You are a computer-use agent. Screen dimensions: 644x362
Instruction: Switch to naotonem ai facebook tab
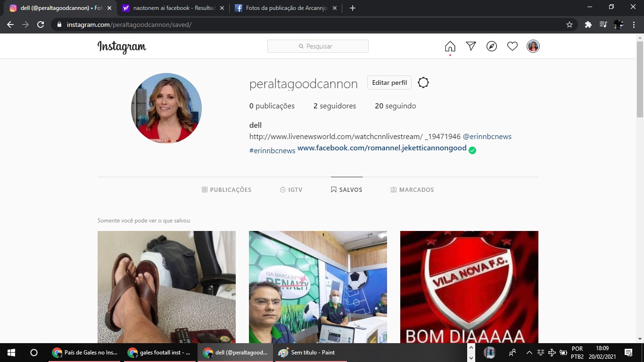coord(173,8)
